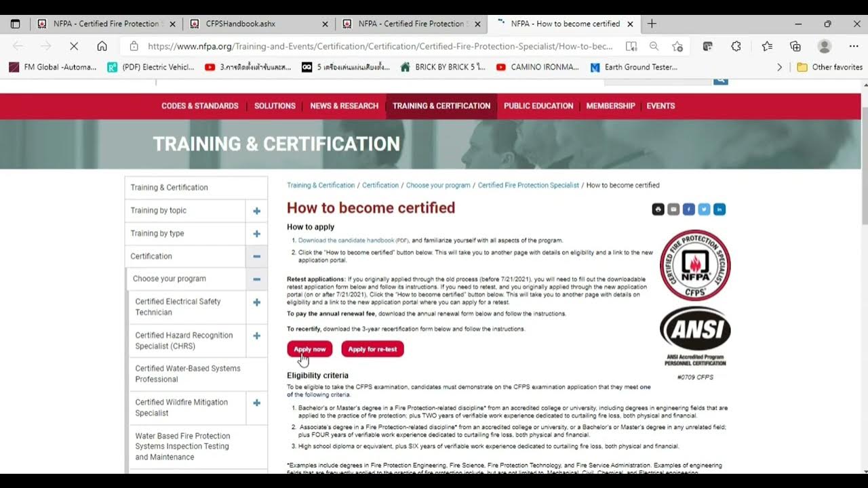Expand the Training by type section
Viewport: 868px width, 488px height.
[256, 234]
